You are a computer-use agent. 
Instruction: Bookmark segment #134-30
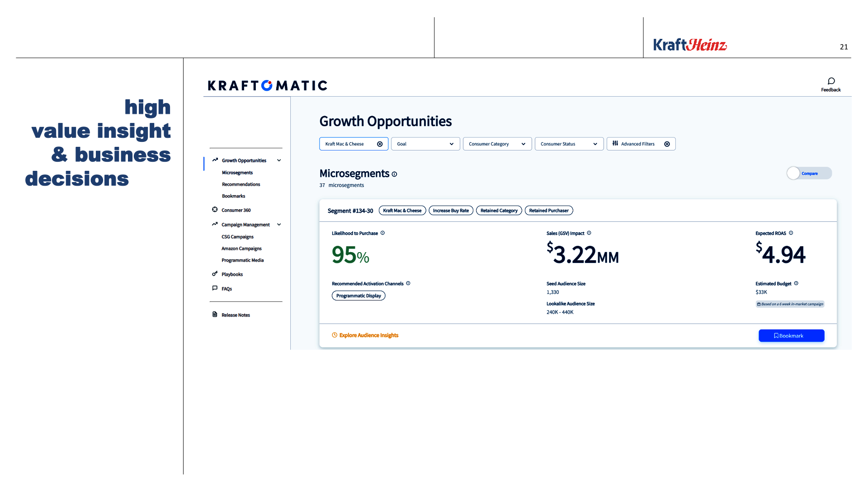pos(791,336)
